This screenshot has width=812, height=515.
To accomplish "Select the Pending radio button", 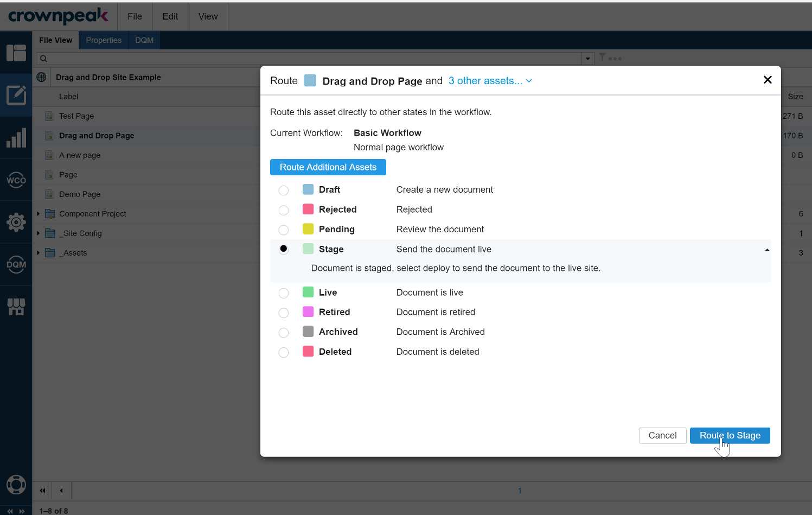I will (284, 230).
